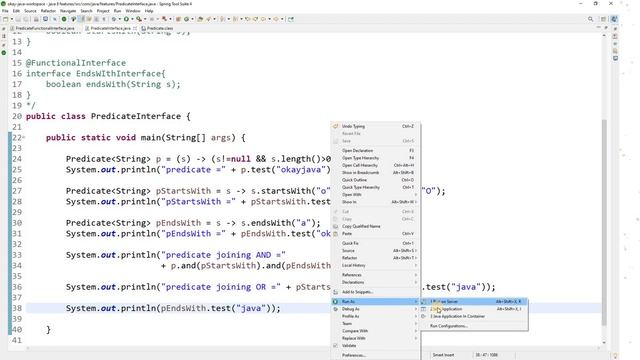
Task: Expand the Refactor submenu in context menu
Action: pyautogui.click(x=375, y=258)
